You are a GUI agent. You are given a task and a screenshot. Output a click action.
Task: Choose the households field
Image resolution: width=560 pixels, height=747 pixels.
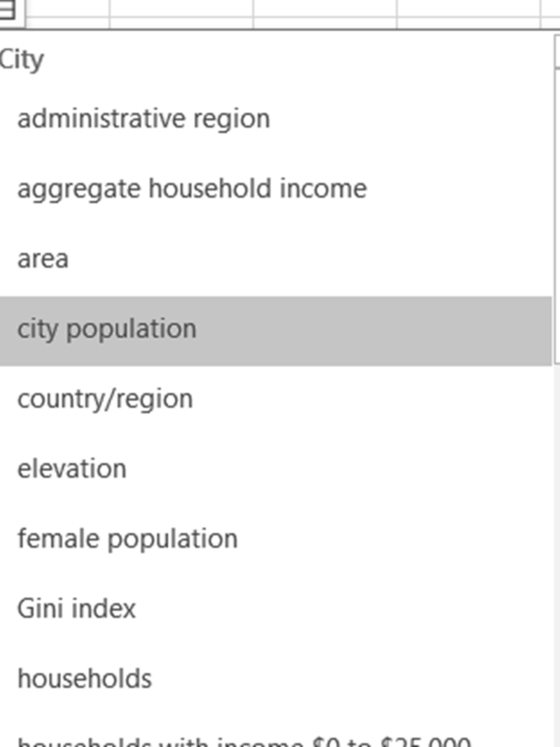tap(84, 679)
